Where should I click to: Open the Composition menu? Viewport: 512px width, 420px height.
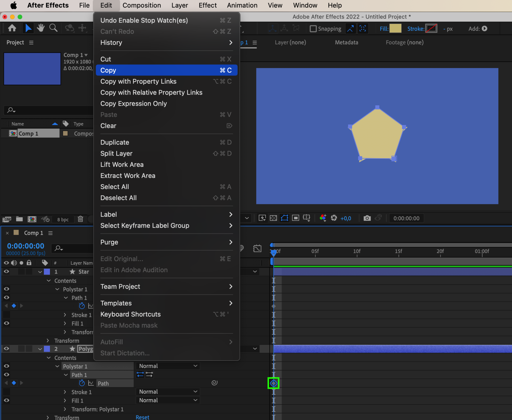point(142,5)
